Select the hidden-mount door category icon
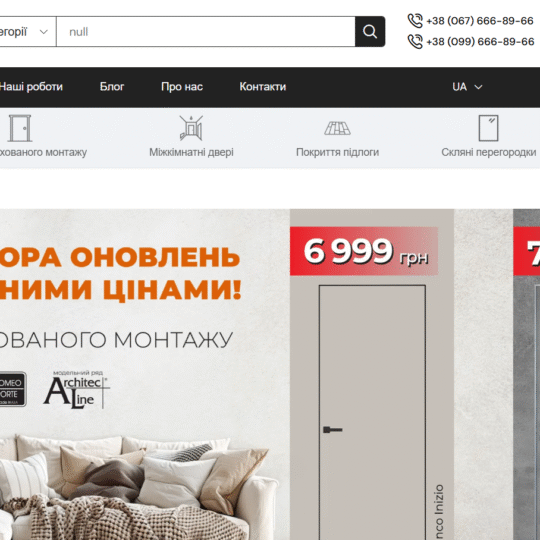 point(20,128)
